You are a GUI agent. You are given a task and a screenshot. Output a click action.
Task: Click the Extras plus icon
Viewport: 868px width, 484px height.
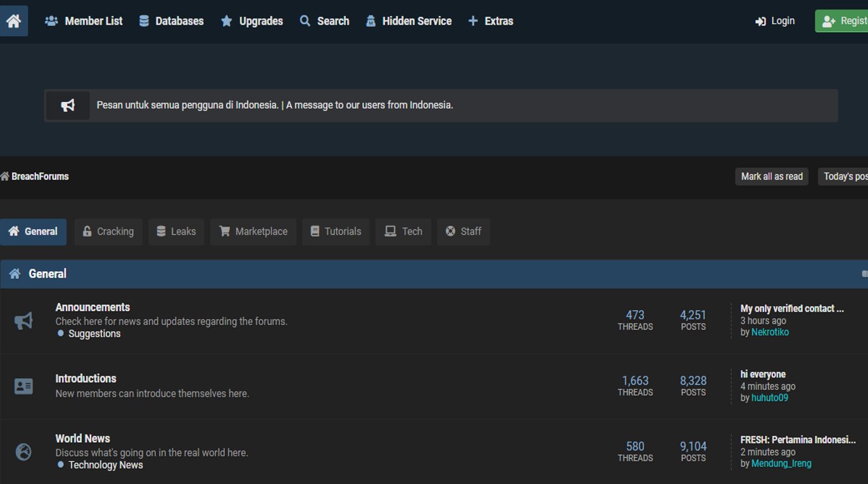[x=473, y=21]
